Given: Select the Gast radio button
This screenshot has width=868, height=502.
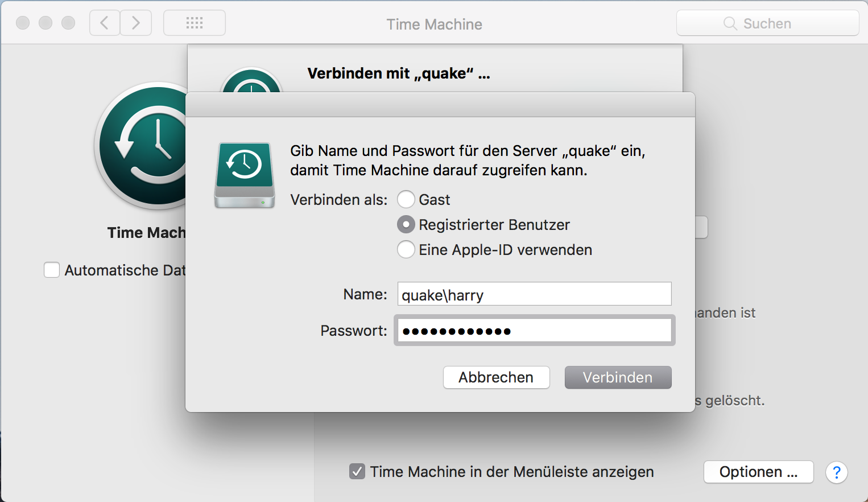Looking at the screenshot, I should [406, 200].
